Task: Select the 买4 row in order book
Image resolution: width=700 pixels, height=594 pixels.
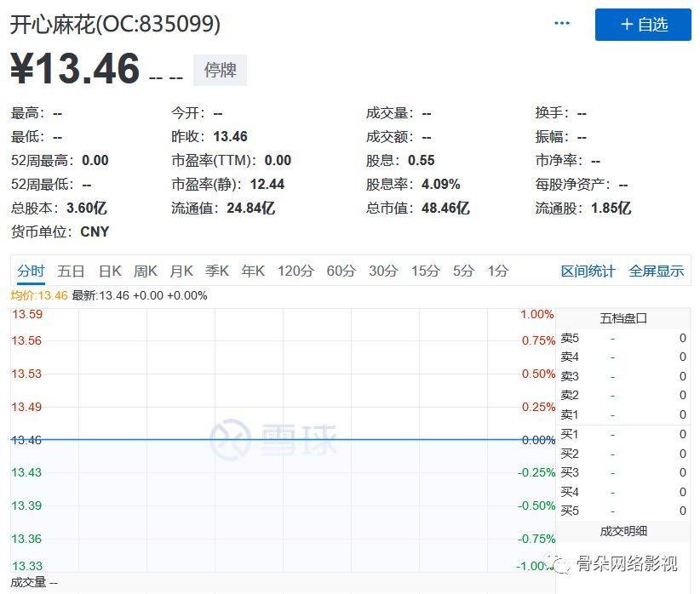Action: tap(623, 491)
